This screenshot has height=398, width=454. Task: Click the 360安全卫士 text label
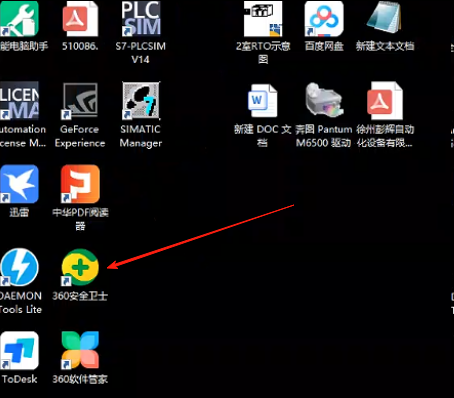(80, 296)
